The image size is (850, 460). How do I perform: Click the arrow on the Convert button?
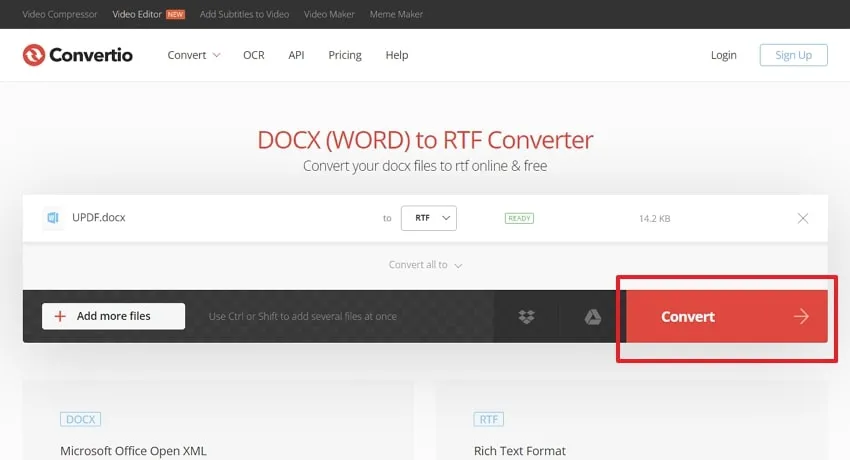pyautogui.click(x=801, y=316)
